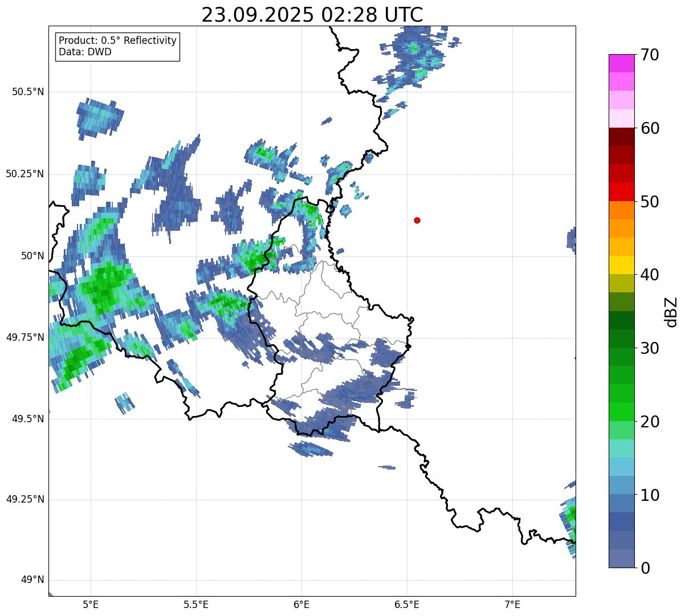This screenshot has width=685, height=616.
Task: Click the colorbar tick label 50
Action: (650, 202)
